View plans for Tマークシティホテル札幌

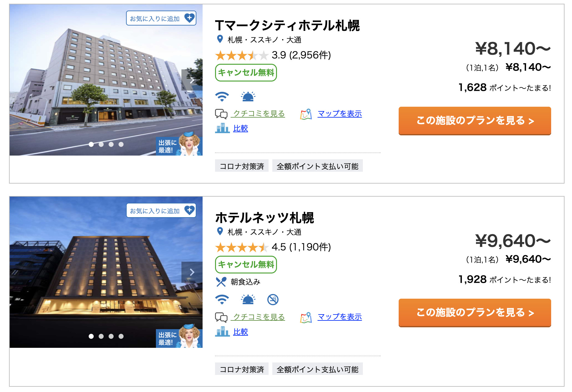coord(475,121)
